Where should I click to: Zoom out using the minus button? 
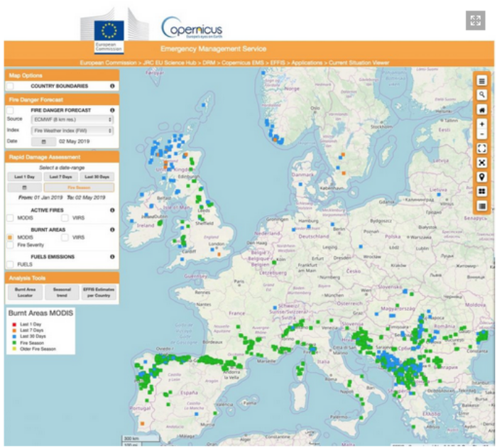coord(482,134)
